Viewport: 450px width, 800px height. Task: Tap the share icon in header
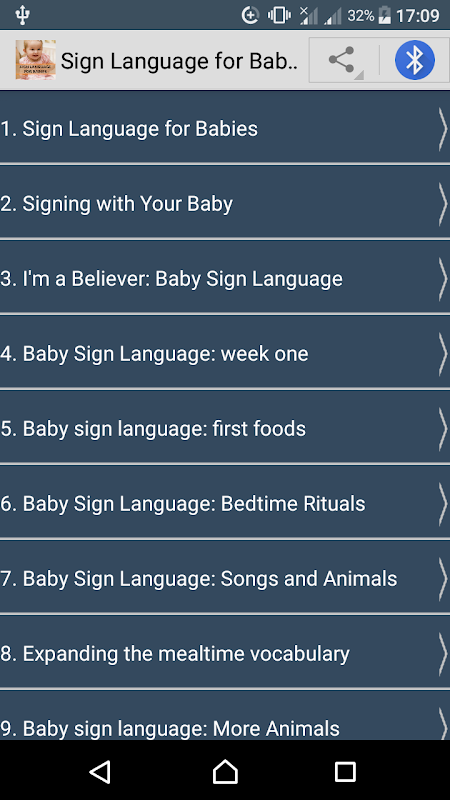click(x=343, y=60)
